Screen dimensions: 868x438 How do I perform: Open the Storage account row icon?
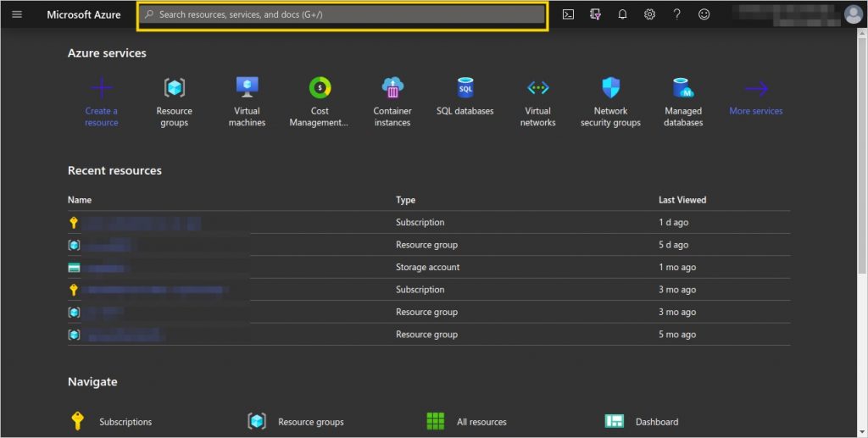coord(74,268)
